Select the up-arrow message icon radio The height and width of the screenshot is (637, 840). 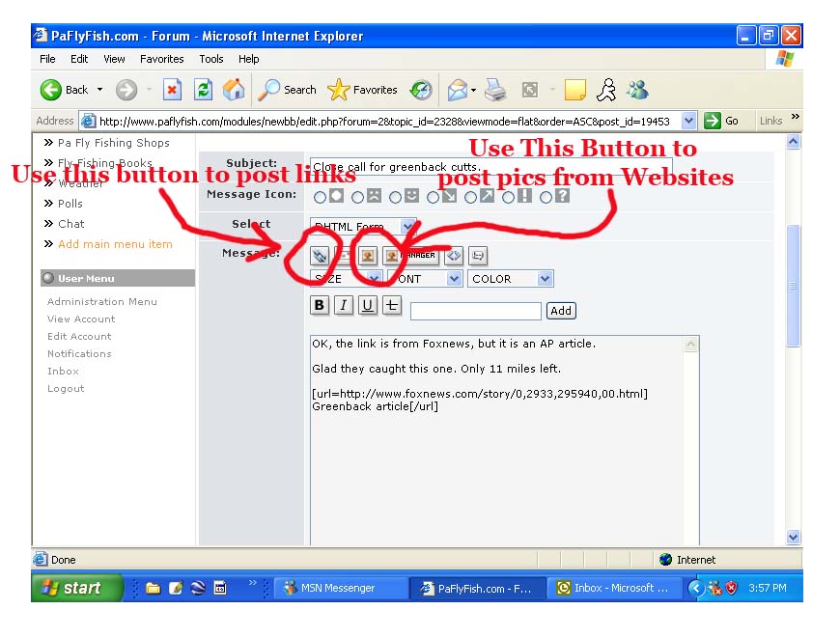[x=470, y=198]
